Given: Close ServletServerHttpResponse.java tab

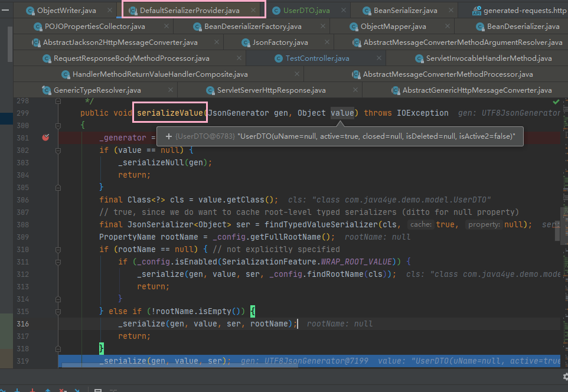Looking at the screenshot, I should 355,90.
